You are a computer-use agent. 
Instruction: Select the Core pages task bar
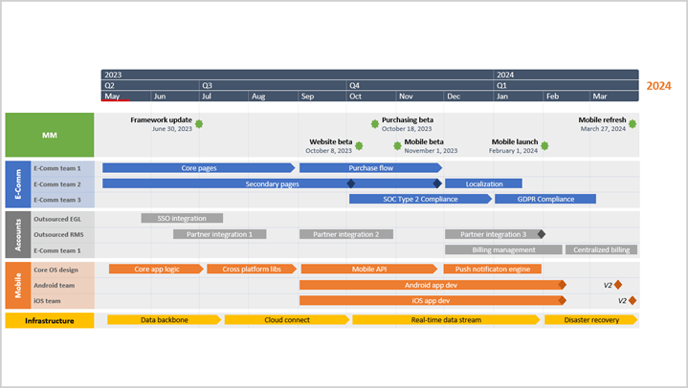[x=199, y=168]
